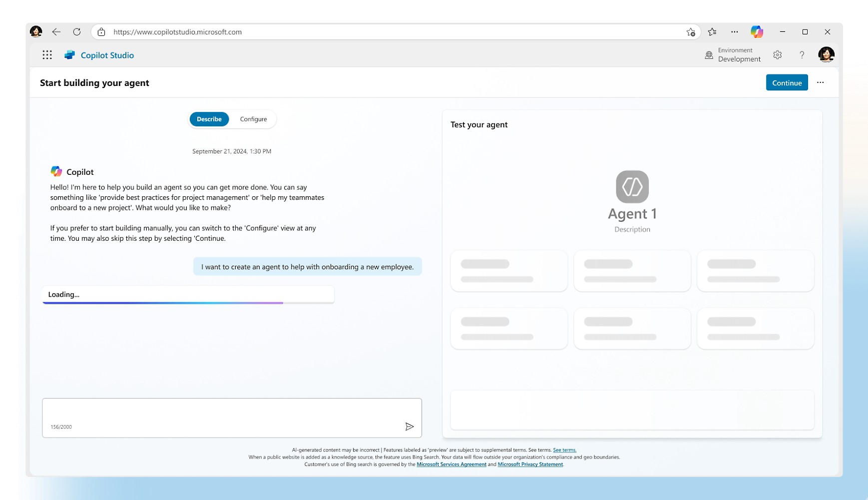Add this page to favorites star
Screen dimensions: 868x500
coord(690,32)
